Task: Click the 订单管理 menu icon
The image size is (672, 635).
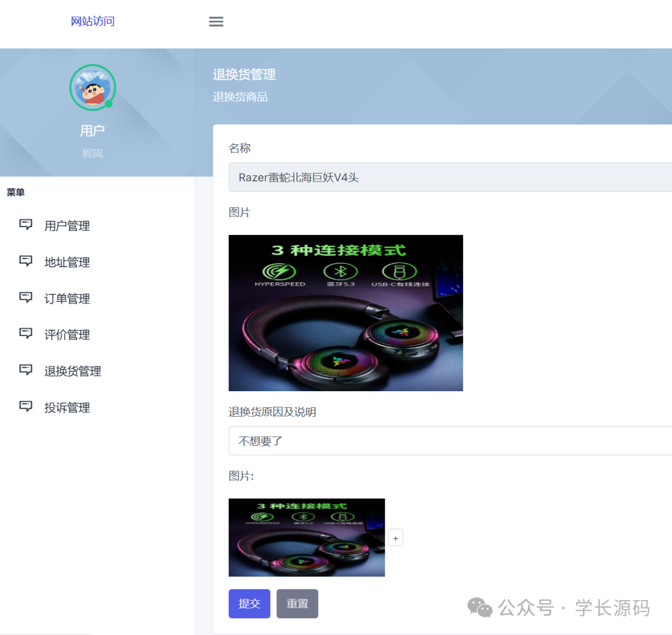Action: (x=26, y=297)
